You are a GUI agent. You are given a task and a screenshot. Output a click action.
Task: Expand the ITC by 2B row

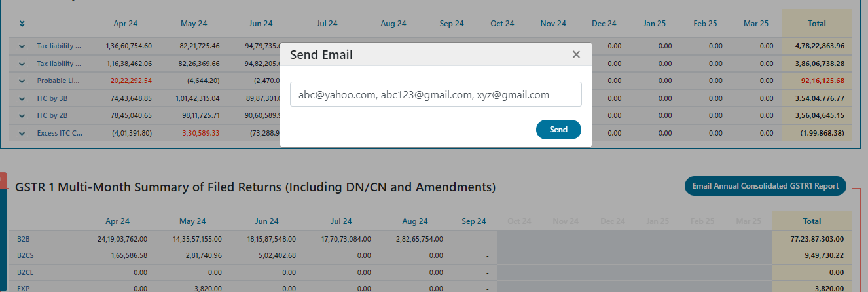22,116
